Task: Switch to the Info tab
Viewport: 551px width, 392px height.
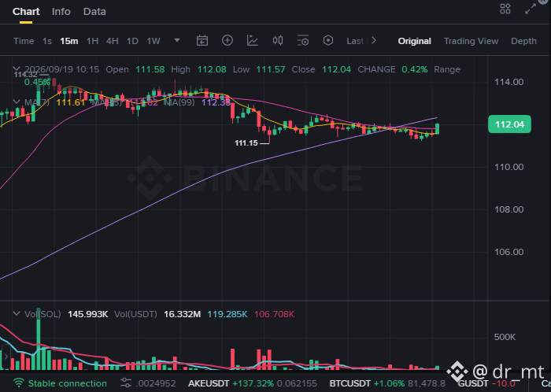Action: click(61, 12)
